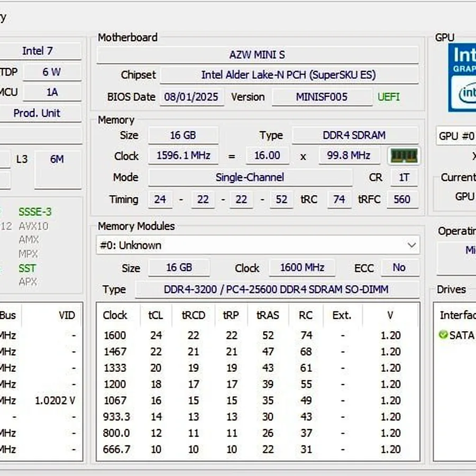Select the 666.7 clock row in timing table
Viewport: 476px width, 476px height.
click(258, 449)
